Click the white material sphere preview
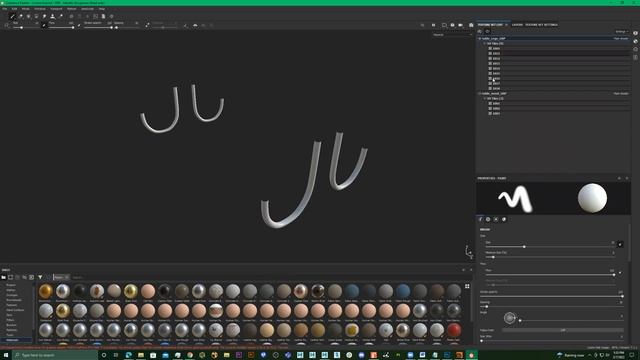 point(592,198)
